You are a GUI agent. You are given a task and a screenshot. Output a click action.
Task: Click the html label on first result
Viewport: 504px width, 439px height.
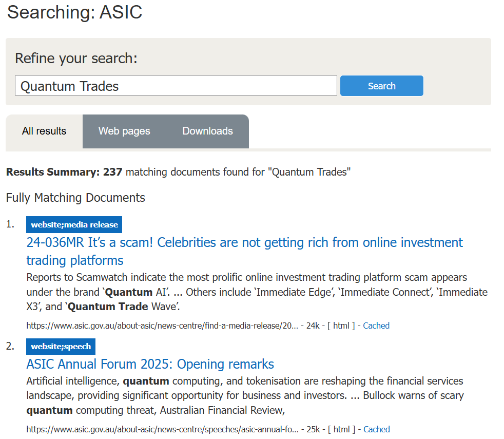point(341,326)
